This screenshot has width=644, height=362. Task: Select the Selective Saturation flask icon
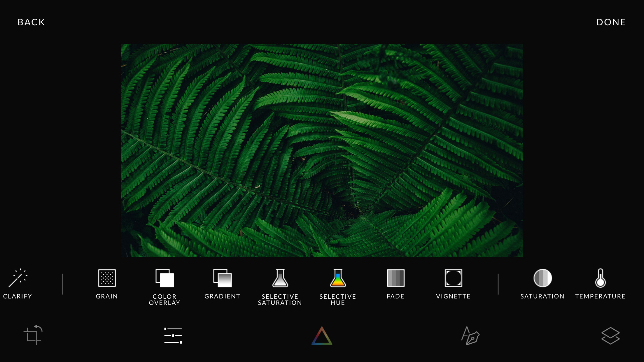pos(280,278)
